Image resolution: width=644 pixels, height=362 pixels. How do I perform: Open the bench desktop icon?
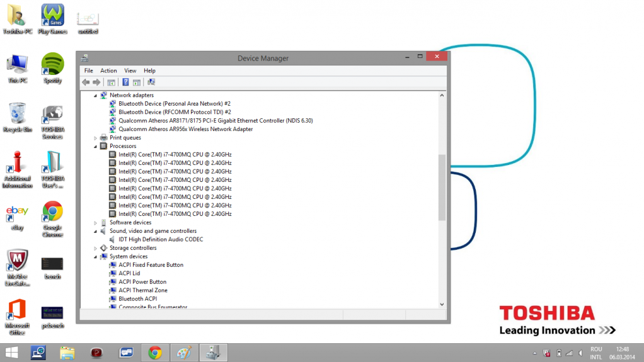coord(52,268)
